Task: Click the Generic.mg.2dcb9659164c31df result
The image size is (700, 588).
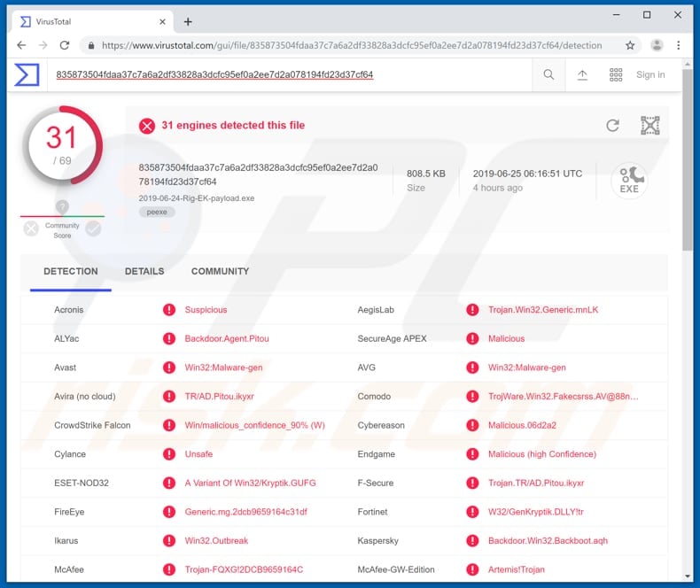Action: pyautogui.click(x=246, y=512)
